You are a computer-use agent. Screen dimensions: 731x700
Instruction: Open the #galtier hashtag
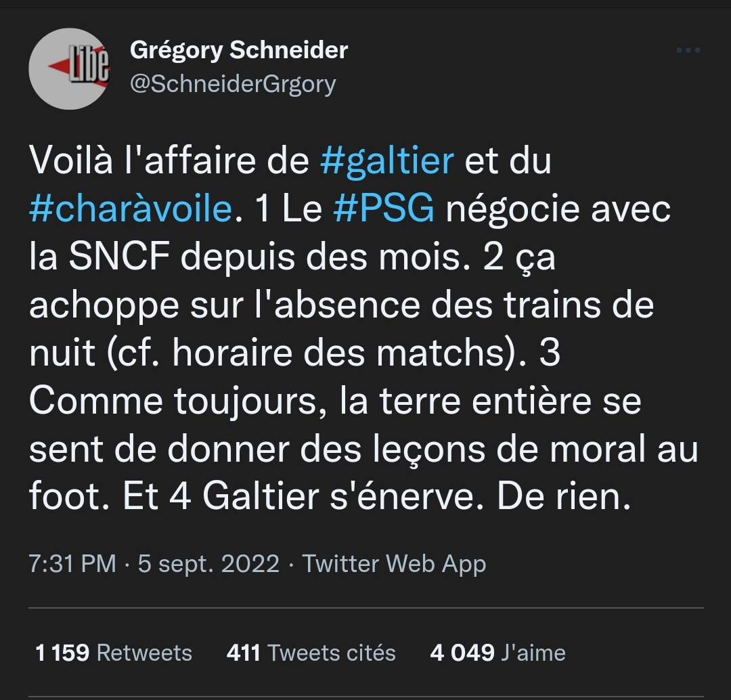(386, 161)
